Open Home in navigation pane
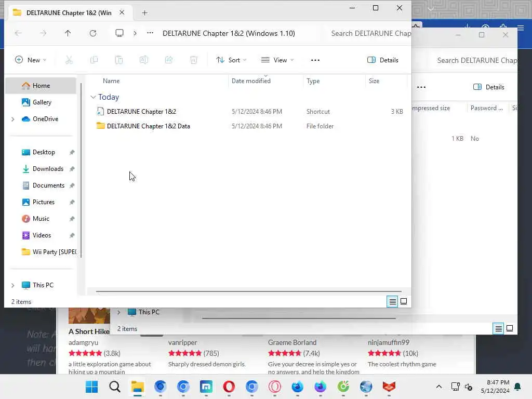This screenshot has width=532, height=399. (x=41, y=86)
